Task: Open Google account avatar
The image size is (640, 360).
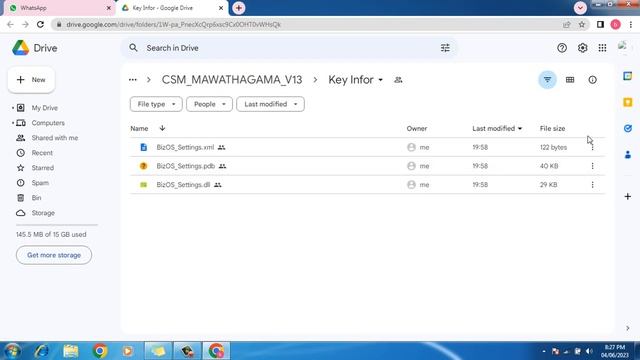Action: pos(623,47)
